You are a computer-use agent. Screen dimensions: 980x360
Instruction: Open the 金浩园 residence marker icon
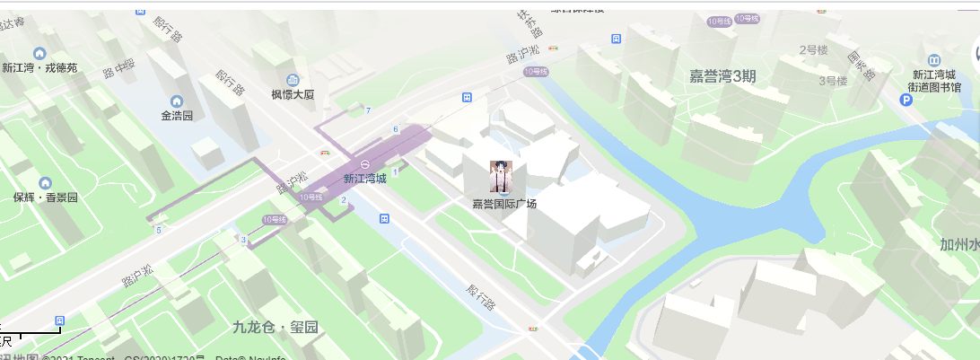click(177, 101)
